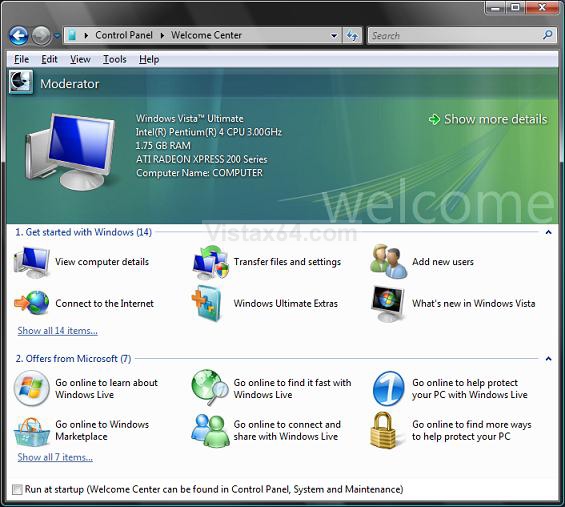Viewport: 565px width, 507px height.
Task: Select Go online to connect and share text
Action: click(x=287, y=430)
